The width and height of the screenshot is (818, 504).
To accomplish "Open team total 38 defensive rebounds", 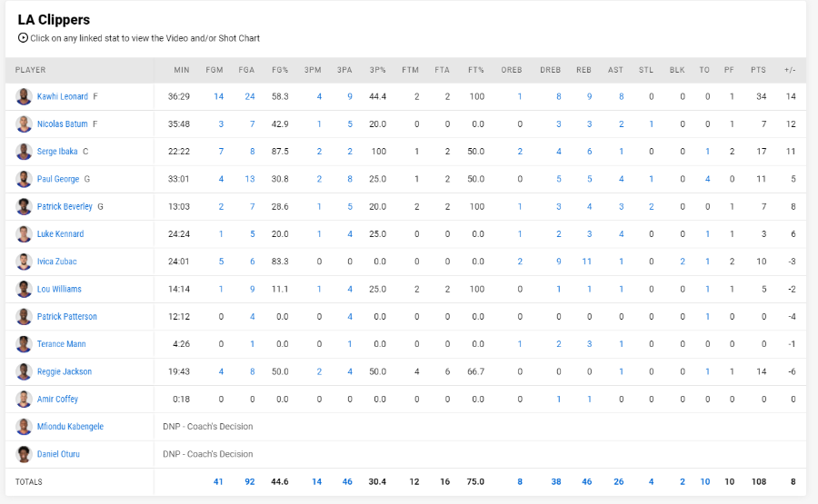I will click(556, 481).
